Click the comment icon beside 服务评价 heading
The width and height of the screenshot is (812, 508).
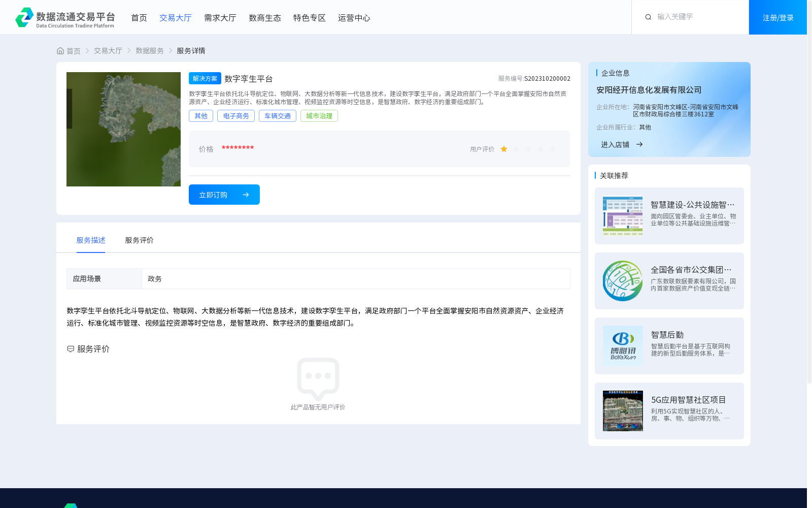[x=71, y=349]
